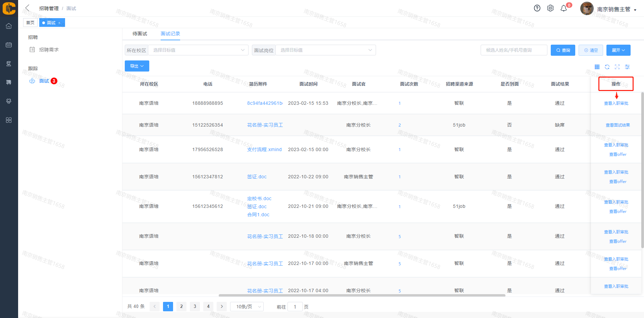
Task: Open 招聘需求 in the sidebar
Action: [49, 50]
